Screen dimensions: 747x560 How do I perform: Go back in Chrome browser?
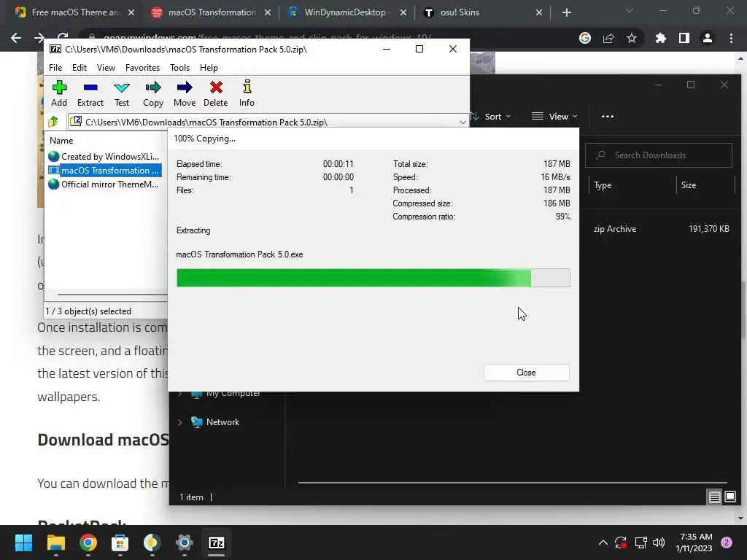point(16,38)
